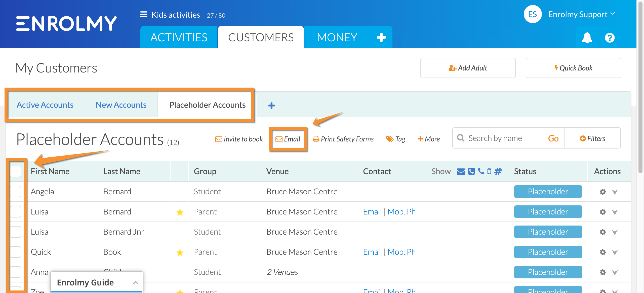
Task: Sort by the Last Name column header
Action: coord(122,171)
